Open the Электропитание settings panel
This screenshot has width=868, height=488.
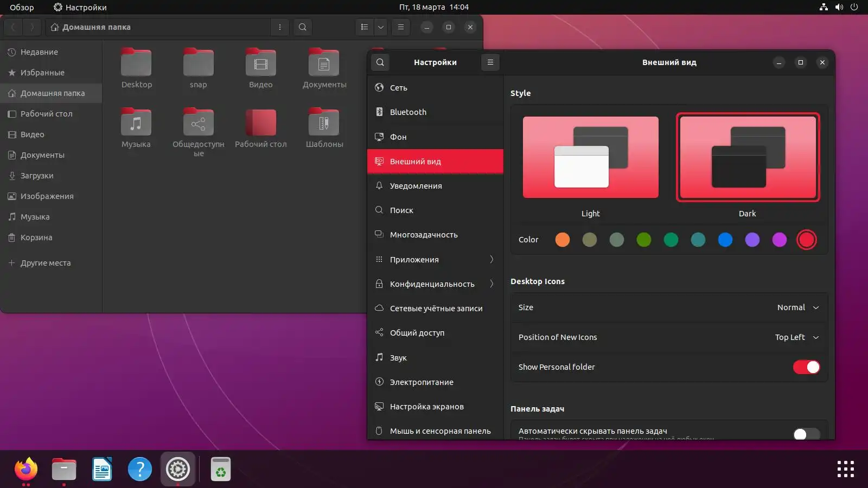click(435, 382)
